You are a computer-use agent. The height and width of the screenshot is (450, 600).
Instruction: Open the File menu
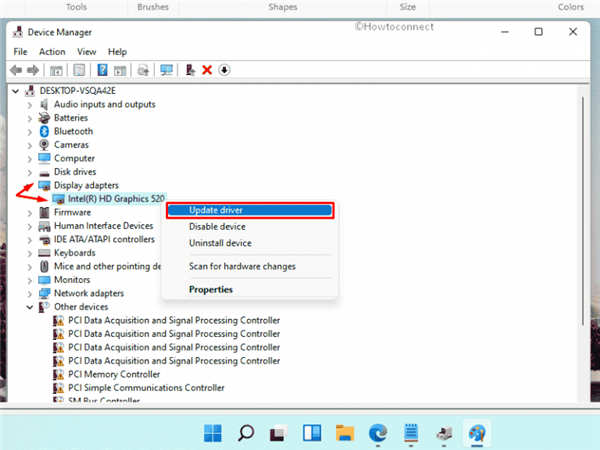(20, 52)
